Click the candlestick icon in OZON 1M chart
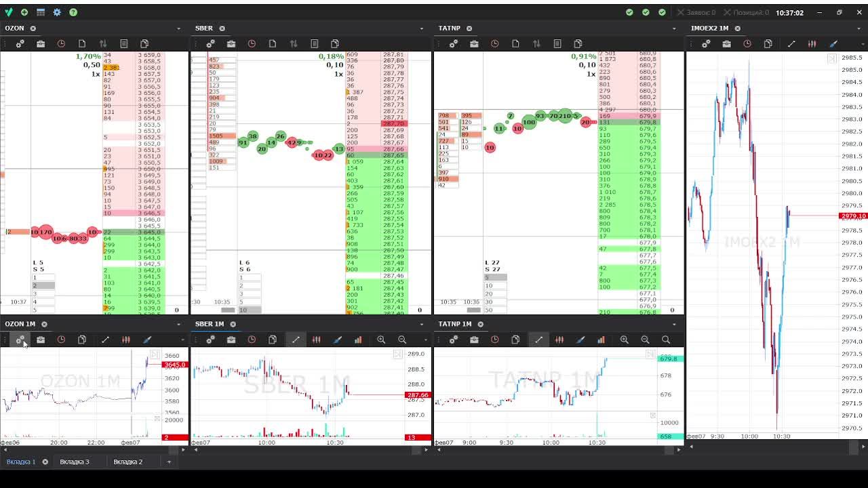 point(126,339)
